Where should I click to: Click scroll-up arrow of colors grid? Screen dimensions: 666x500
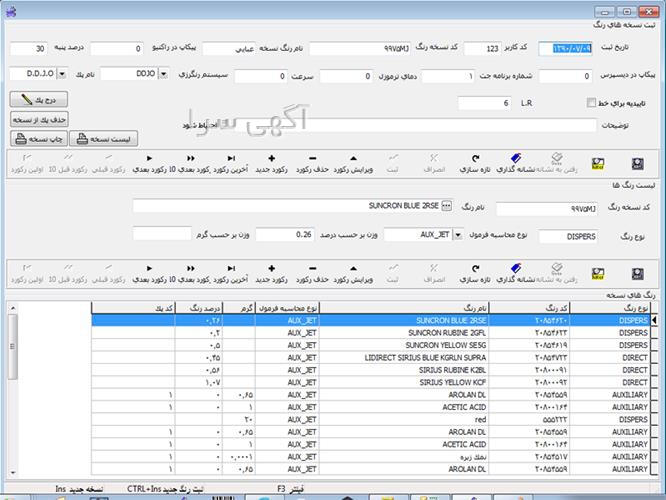pyautogui.click(x=13, y=308)
